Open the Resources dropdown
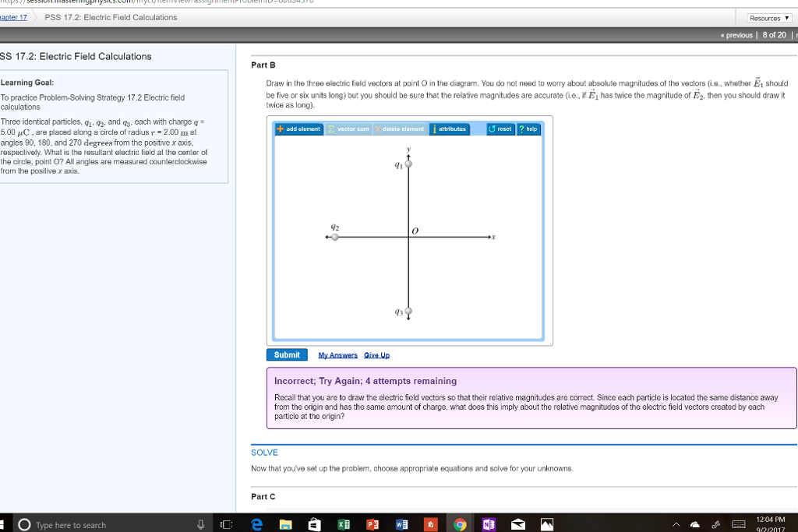Viewport: 798px width, 532px height. click(x=768, y=17)
